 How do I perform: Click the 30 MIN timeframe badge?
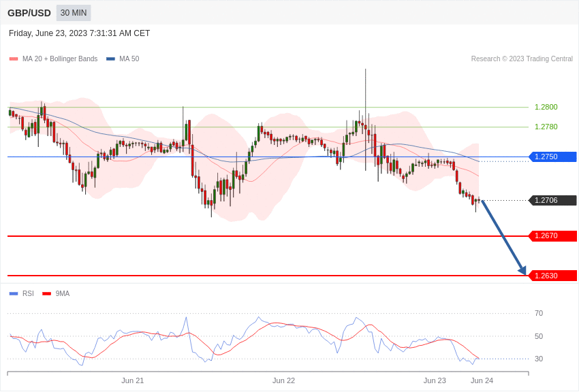click(x=74, y=13)
